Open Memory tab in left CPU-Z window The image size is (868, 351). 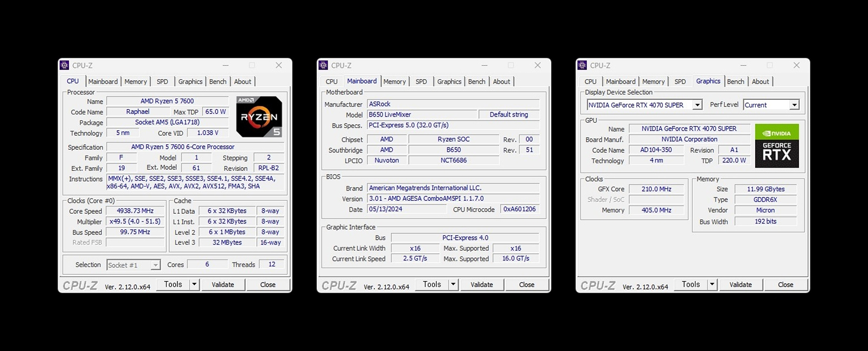136,81
